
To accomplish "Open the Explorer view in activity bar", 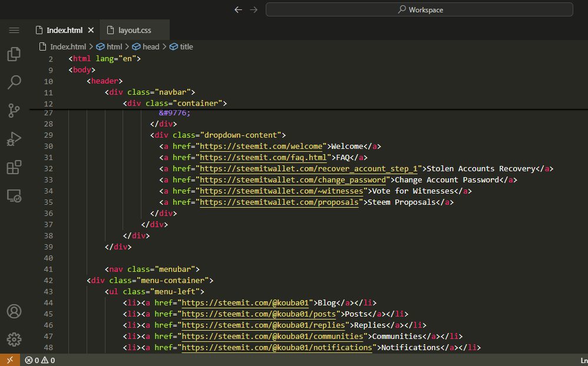I will [14, 55].
